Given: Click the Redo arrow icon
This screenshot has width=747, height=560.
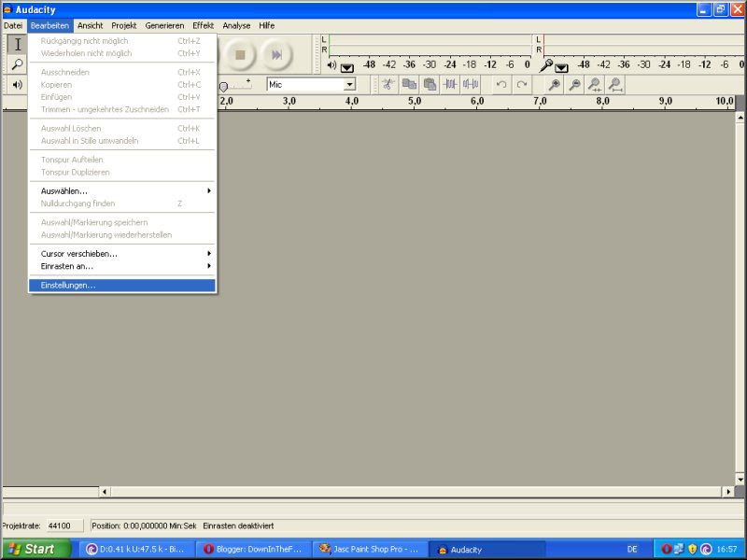Looking at the screenshot, I should coord(522,85).
